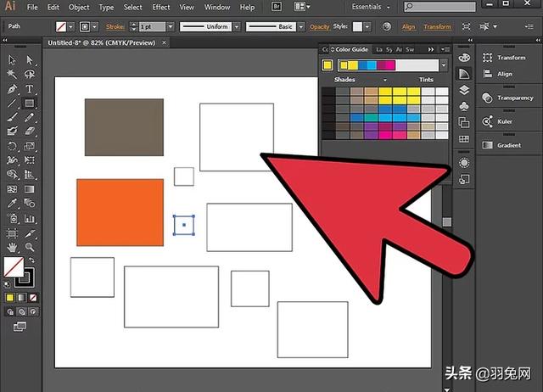
Task: Open the Effect menu
Action: click(x=160, y=7)
